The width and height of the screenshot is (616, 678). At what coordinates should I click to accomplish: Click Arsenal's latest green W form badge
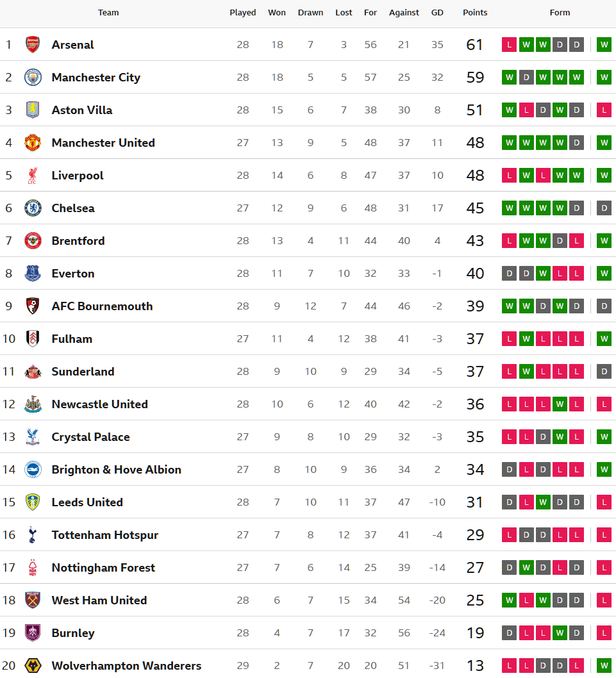(604, 45)
